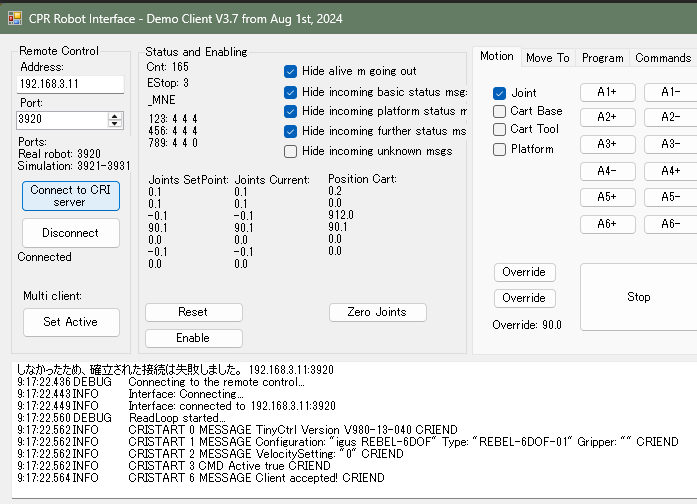
Task: Toggle Hide alive msg going out checkbox
Action: coord(291,71)
